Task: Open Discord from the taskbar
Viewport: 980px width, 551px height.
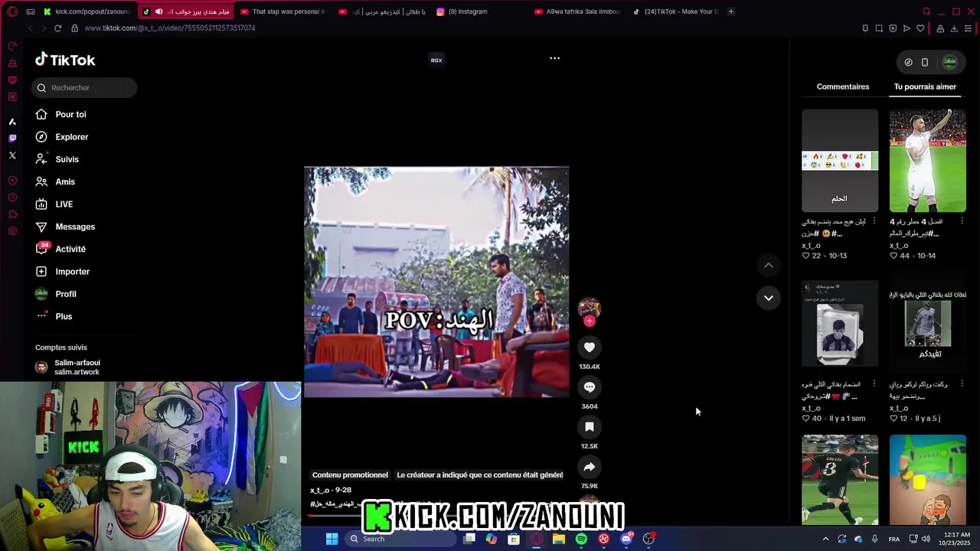Action: click(x=626, y=539)
